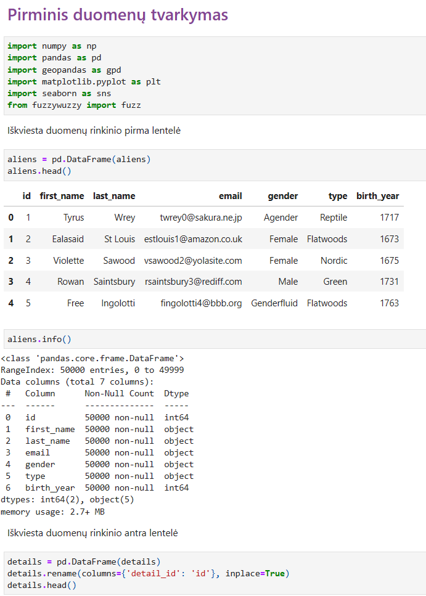Click the info row for column 'type'
This screenshot has width=426, height=596.
[99, 476]
